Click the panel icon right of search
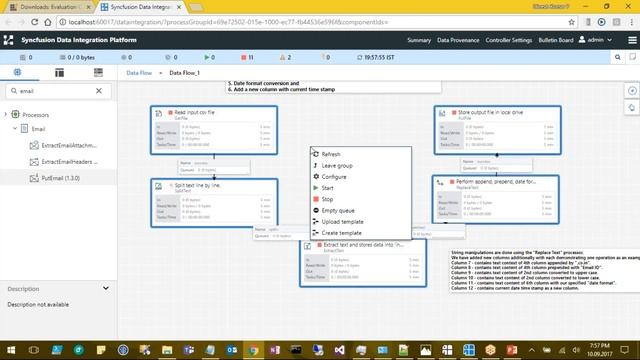The width and height of the screenshot is (640, 360). (x=633, y=57)
